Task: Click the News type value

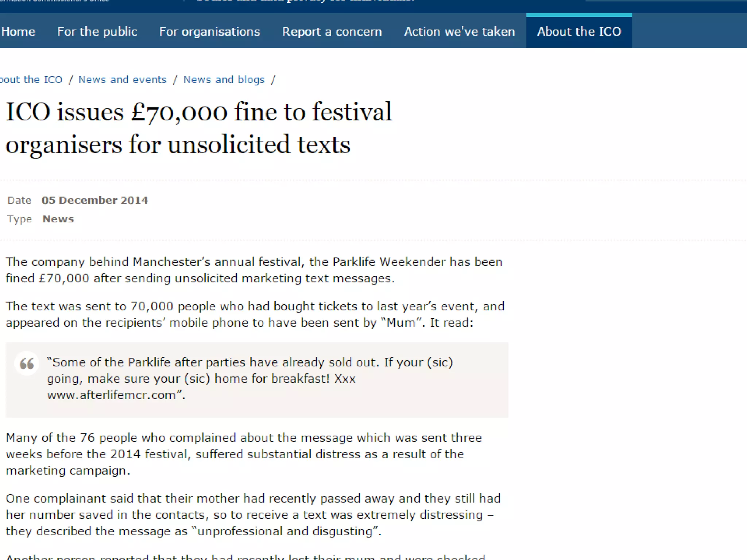Action: click(x=58, y=219)
